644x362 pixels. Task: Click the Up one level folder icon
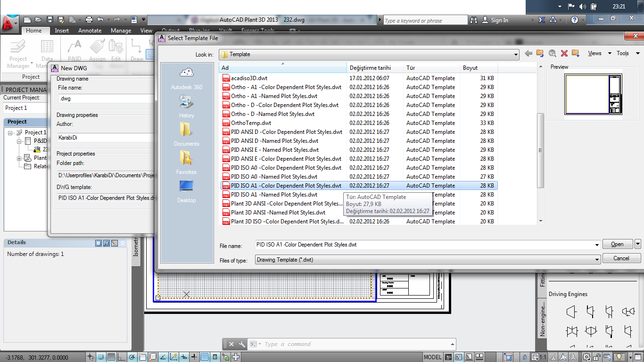tap(540, 54)
